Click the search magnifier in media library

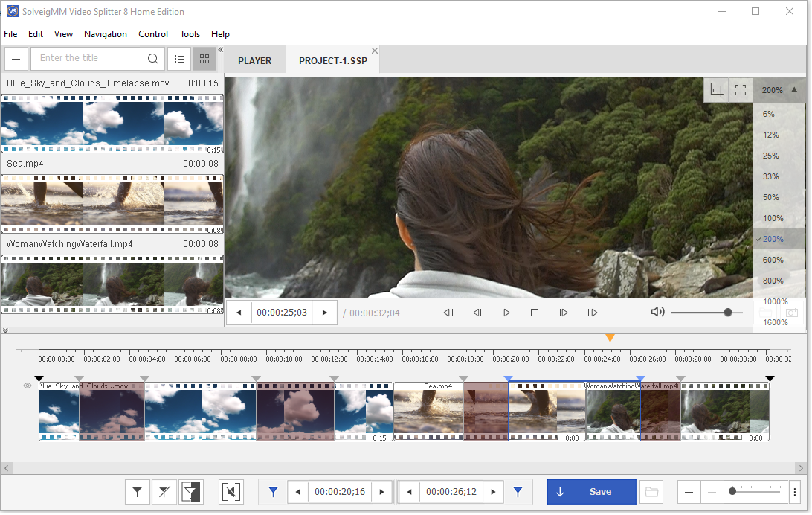tap(152, 59)
